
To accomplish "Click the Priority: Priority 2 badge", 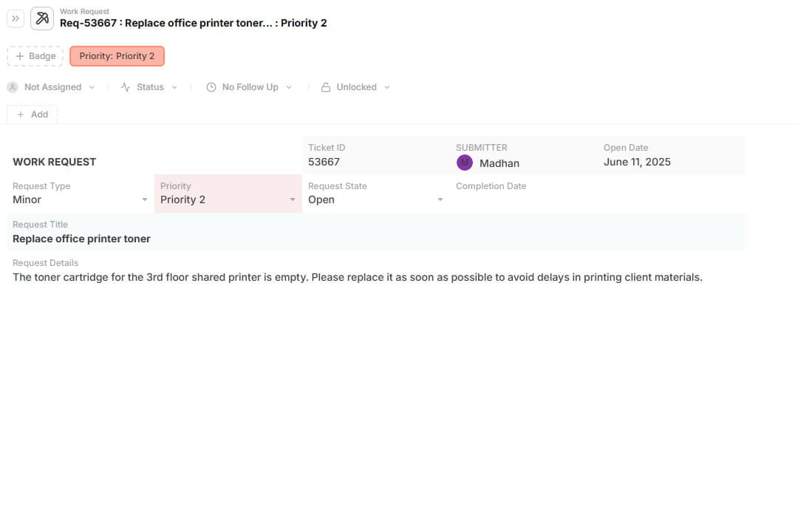I will coord(117,56).
